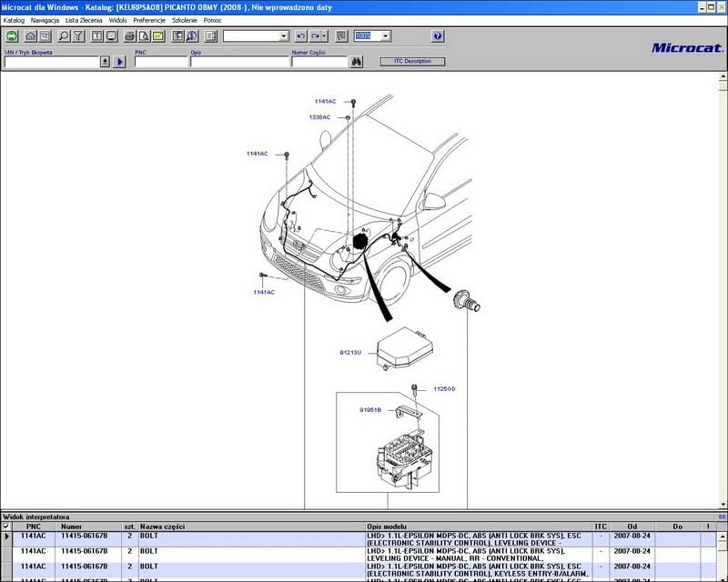Open the speech bubble comments icon

coord(341,36)
